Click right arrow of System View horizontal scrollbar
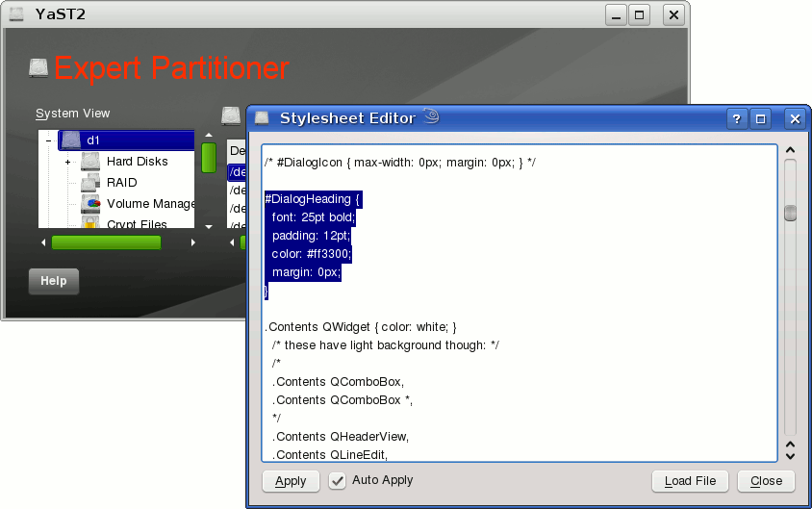Viewport: 812px width, 509px height. pyautogui.click(x=193, y=242)
